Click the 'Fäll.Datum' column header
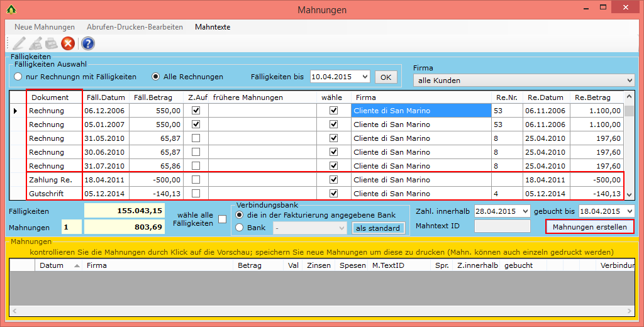The image size is (644, 327). pyautogui.click(x=106, y=97)
